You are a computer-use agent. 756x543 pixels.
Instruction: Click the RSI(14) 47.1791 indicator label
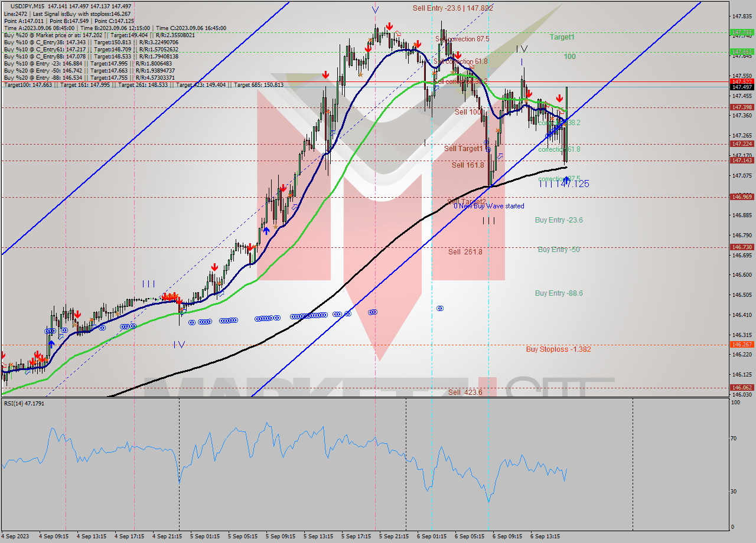pos(24,403)
